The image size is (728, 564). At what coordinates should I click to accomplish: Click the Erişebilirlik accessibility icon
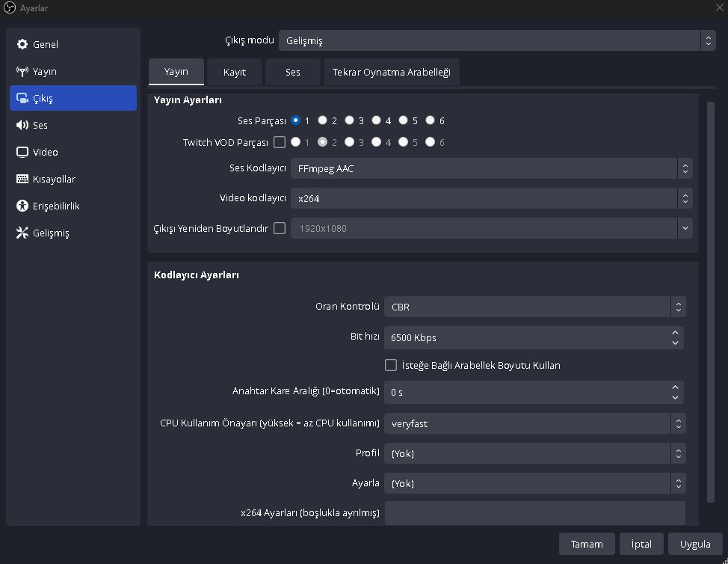pos(22,206)
